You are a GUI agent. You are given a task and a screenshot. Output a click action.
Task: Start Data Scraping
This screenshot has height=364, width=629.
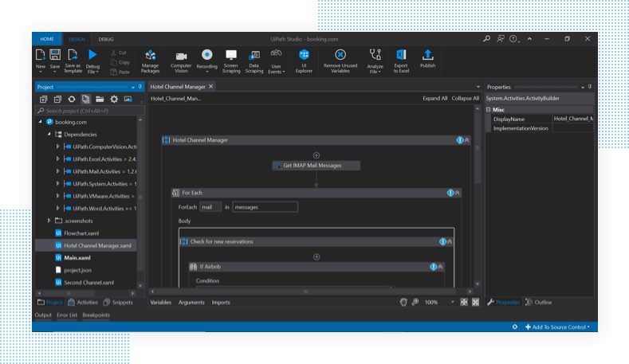(x=254, y=61)
